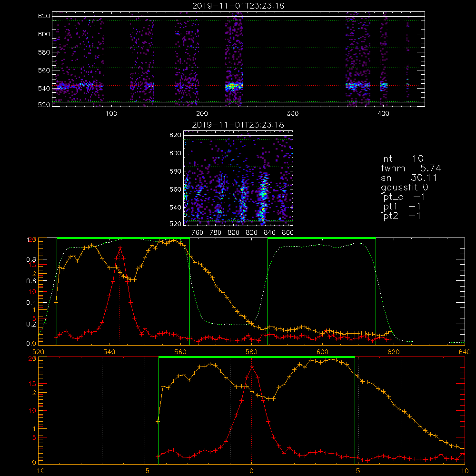The image size is (476, 476).
Task: Click the "ipt2 -1" parameter line
Action: pos(401,216)
